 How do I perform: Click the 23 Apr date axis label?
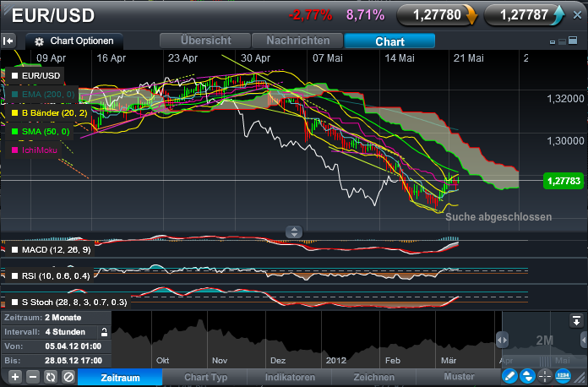[x=182, y=58]
